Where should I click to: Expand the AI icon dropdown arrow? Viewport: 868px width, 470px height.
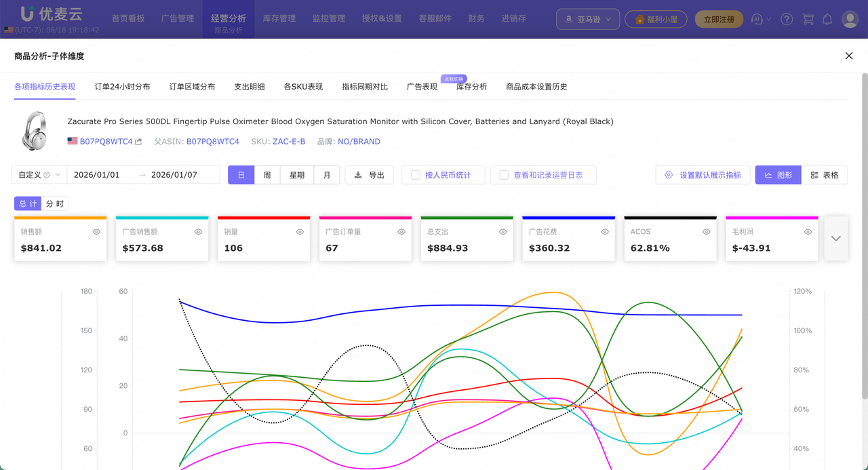pos(769,20)
